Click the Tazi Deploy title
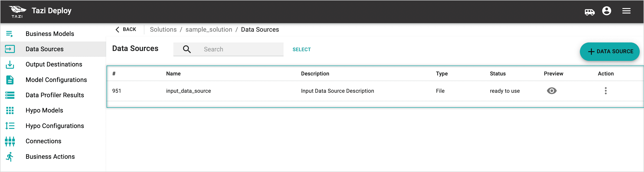Image resolution: width=644 pixels, height=172 pixels. [51, 11]
